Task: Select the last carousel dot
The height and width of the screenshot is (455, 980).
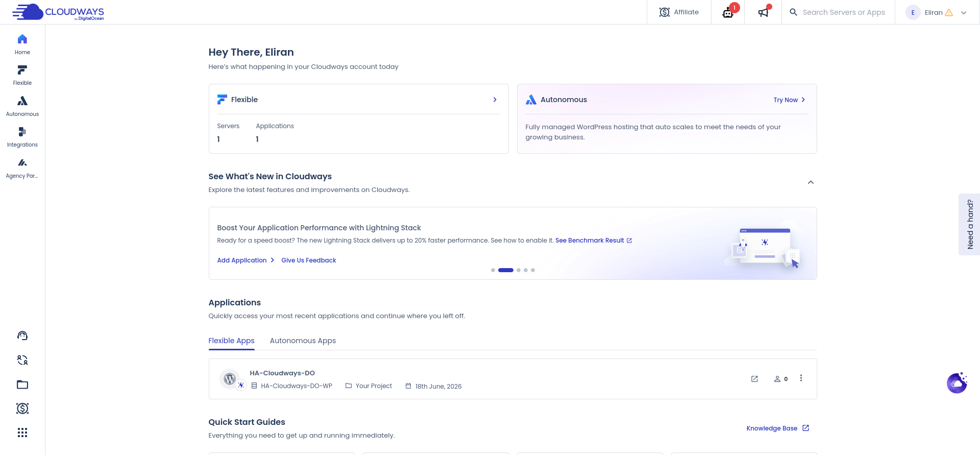Action: [533, 270]
